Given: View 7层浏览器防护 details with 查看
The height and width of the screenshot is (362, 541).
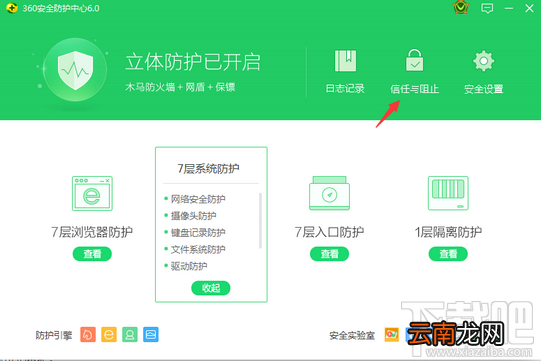Looking at the screenshot, I should click(x=92, y=254).
